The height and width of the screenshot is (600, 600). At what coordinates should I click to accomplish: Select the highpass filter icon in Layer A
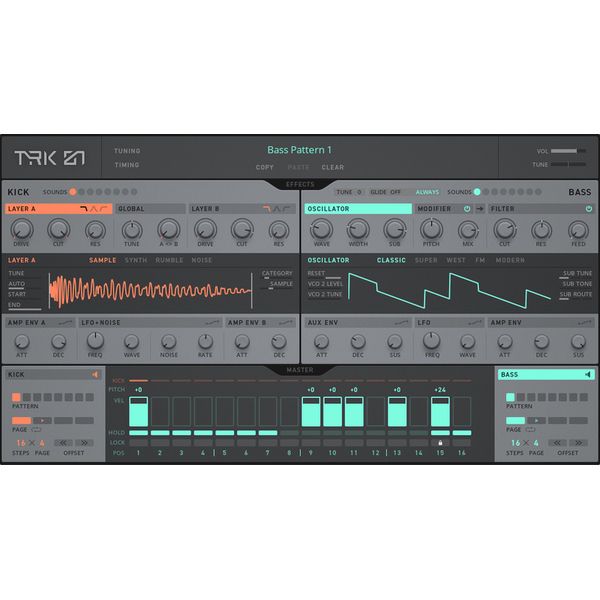click(x=103, y=209)
